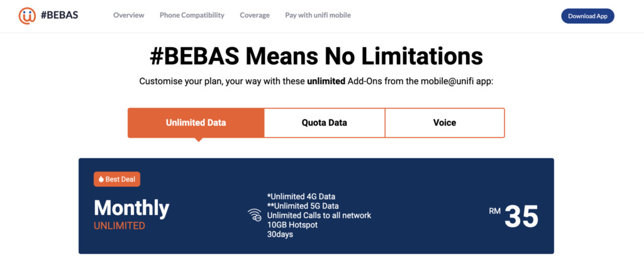Viewport: 644px width, 259px height.
Task: Click the pointer arrow below Unlimited Data tab
Action: tap(199, 140)
